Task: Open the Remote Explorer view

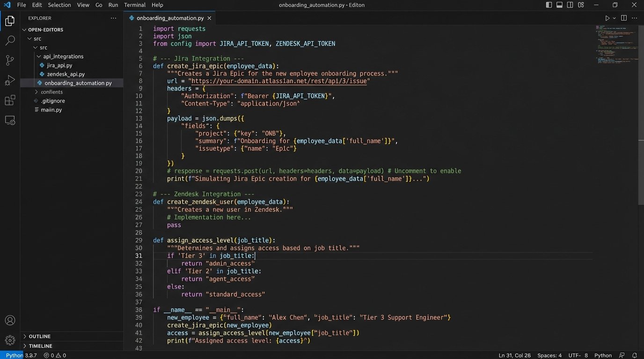Action: click(10, 121)
